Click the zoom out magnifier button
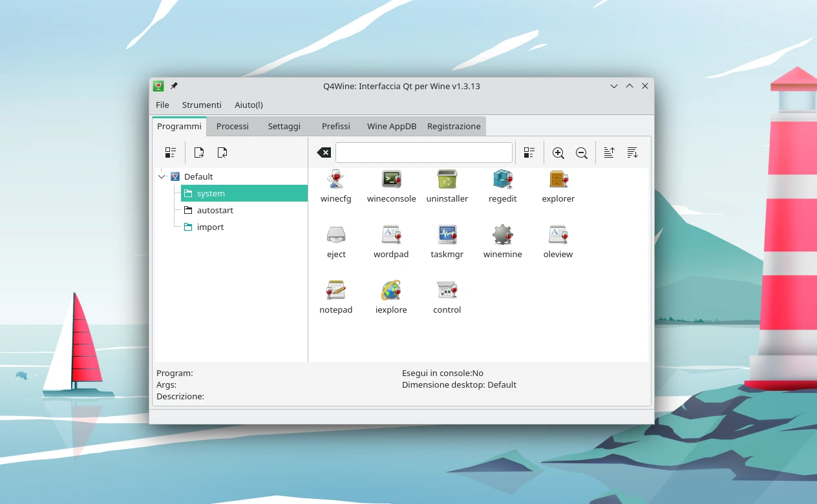 tap(582, 152)
